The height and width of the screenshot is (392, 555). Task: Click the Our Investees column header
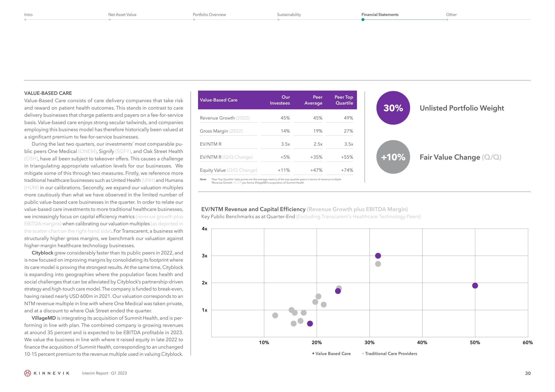pyautogui.click(x=280, y=100)
